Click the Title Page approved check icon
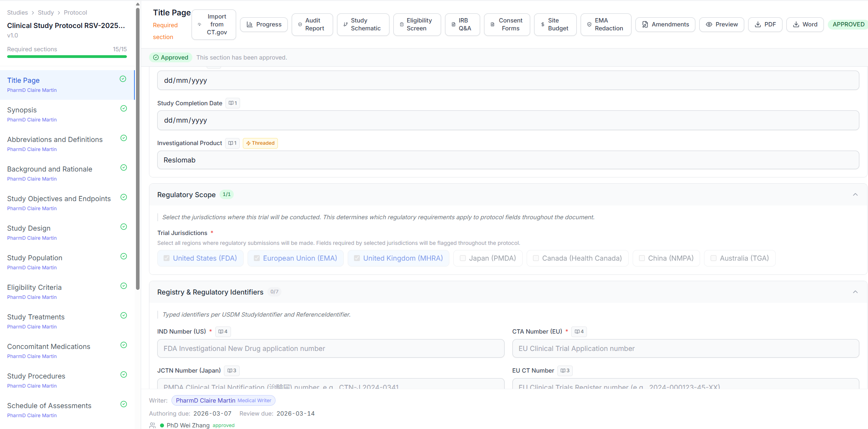 pyautogui.click(x=123, y=79)
